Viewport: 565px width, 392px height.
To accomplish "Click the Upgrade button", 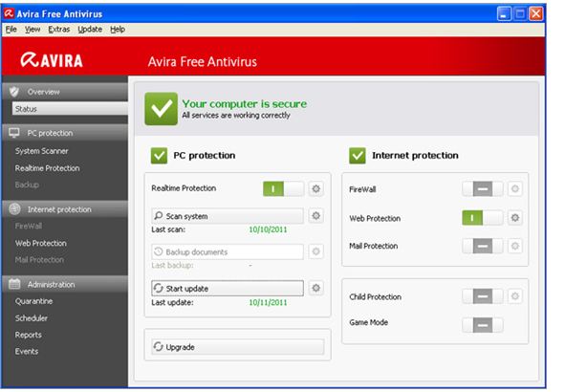I will tap(238, 347).
